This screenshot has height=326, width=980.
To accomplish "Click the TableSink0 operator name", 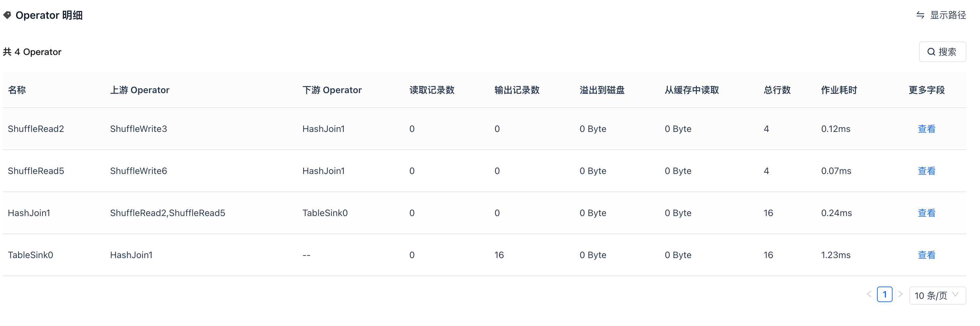I will click(x=30, y=255).
